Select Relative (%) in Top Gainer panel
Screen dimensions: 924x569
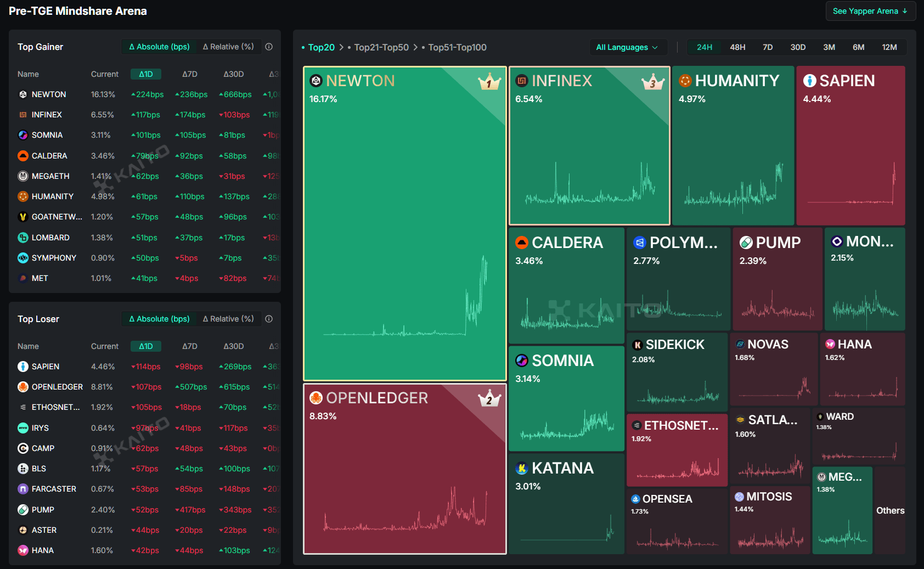click(x=228, y=47)
